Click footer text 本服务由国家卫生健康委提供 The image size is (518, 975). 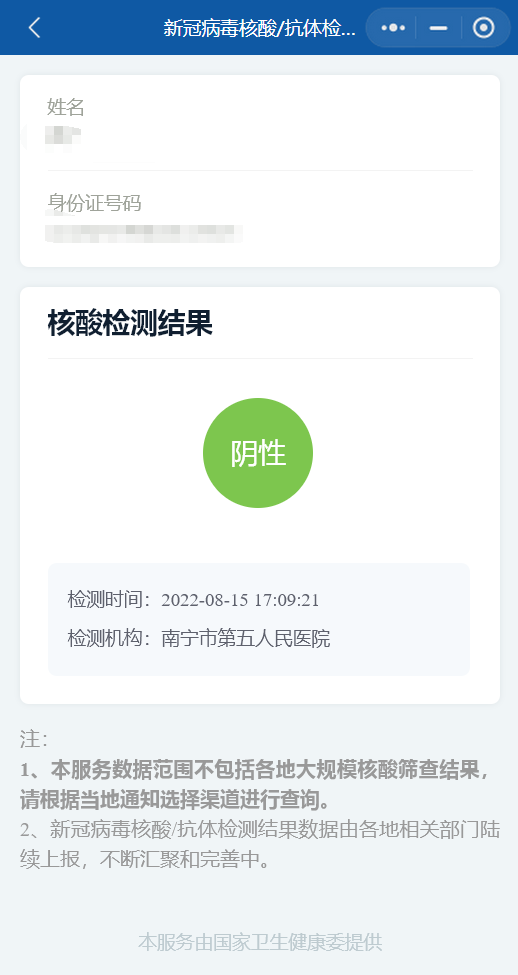[x=260, y=941]
